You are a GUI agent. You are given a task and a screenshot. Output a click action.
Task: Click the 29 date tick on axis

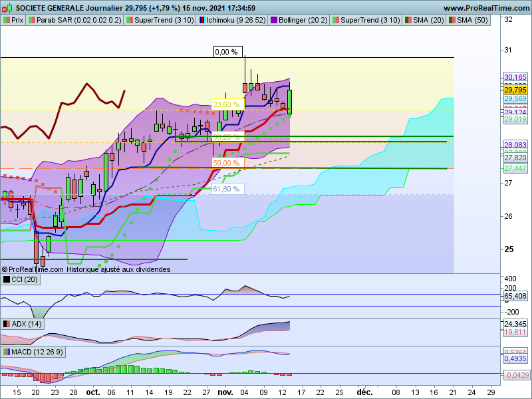click(x=491, y=392)
